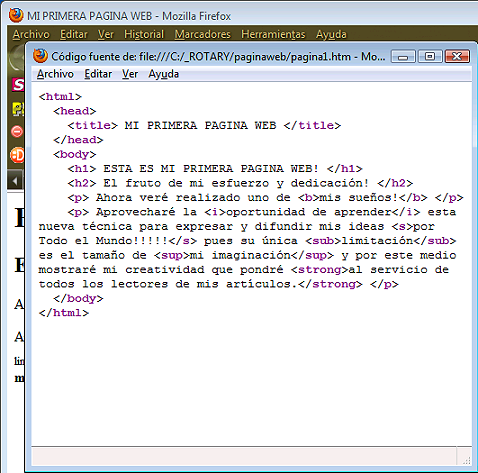Maximize the Código fuente window
The image size is (478, 473).
pyautogui.click(x=430, y=56)
